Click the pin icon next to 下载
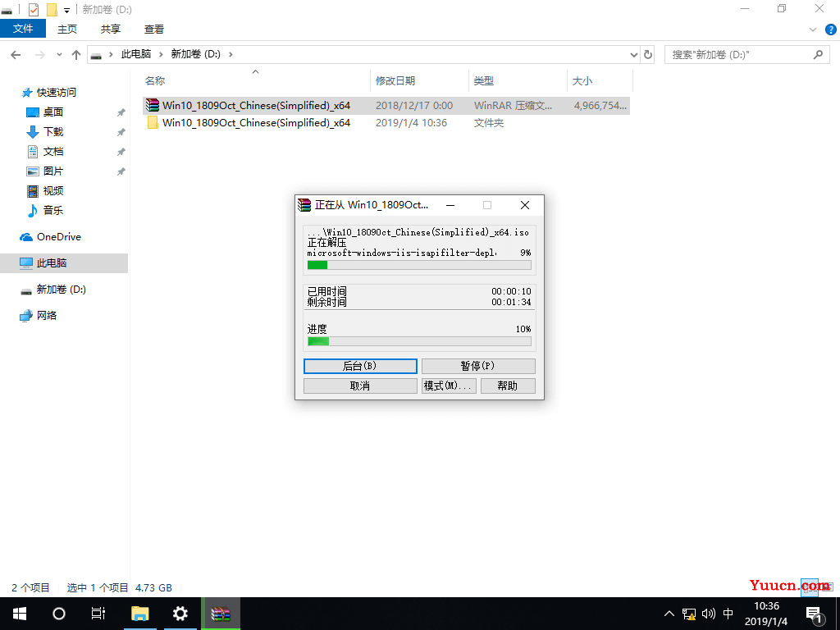Viewport: 840px width, 630px height. click(121, 132)
